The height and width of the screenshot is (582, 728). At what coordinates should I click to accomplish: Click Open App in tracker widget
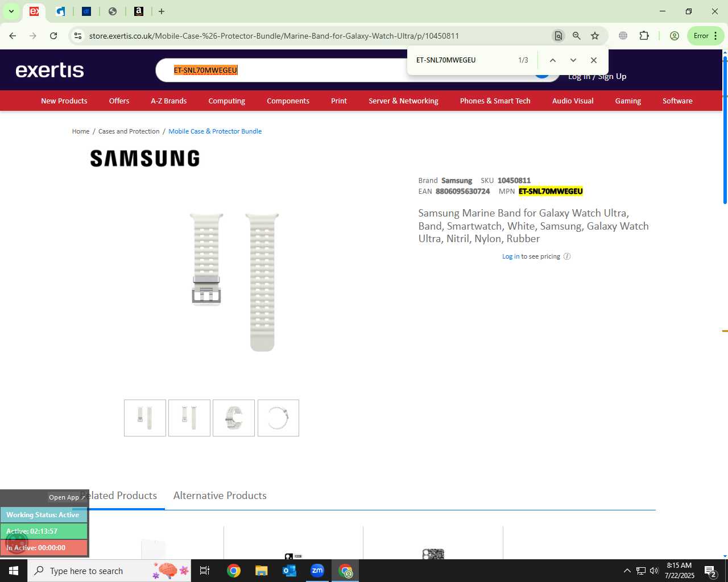click(x=67, y=497)
